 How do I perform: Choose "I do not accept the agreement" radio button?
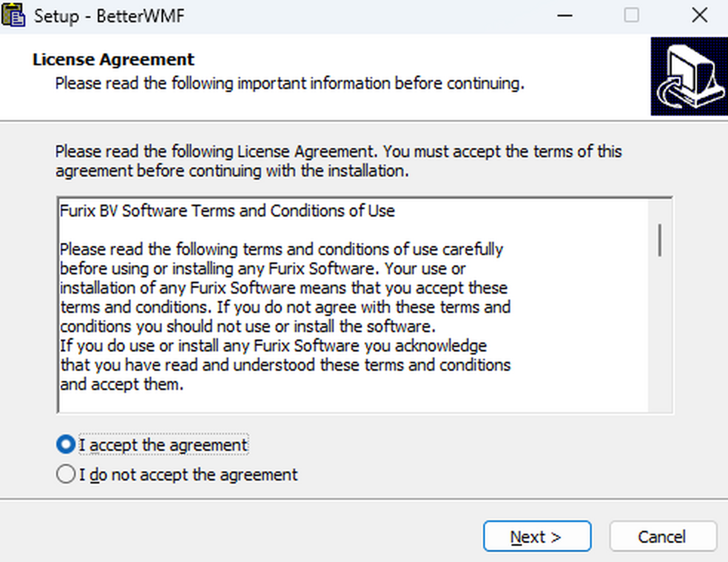[65, 474]
